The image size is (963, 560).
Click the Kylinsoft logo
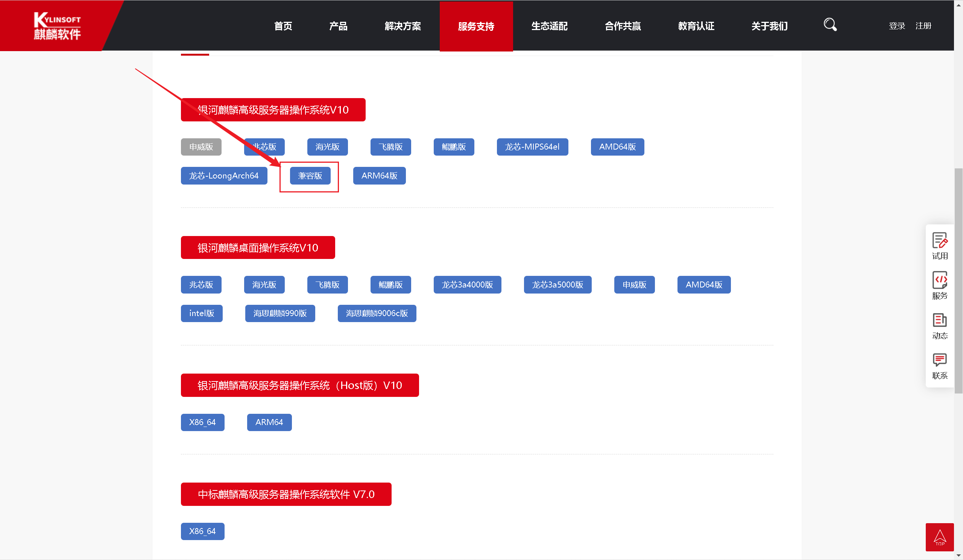57,26
